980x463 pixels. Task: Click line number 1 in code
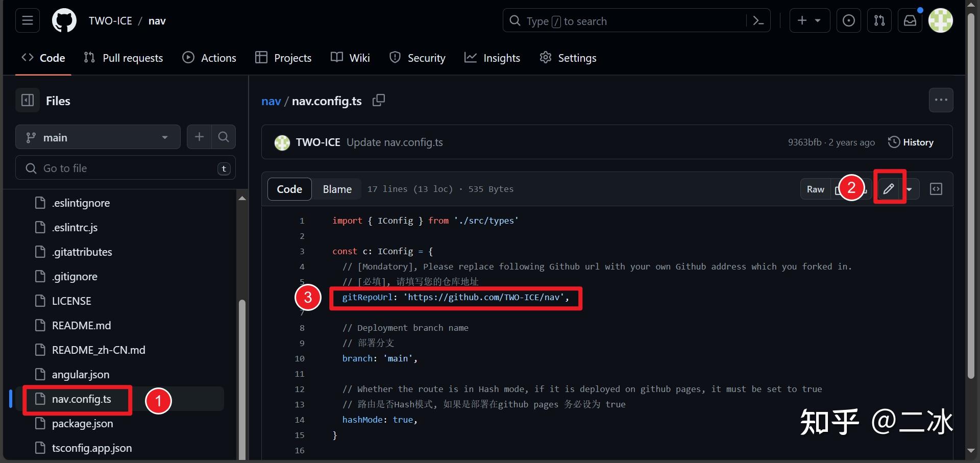(x=302, y=221)
